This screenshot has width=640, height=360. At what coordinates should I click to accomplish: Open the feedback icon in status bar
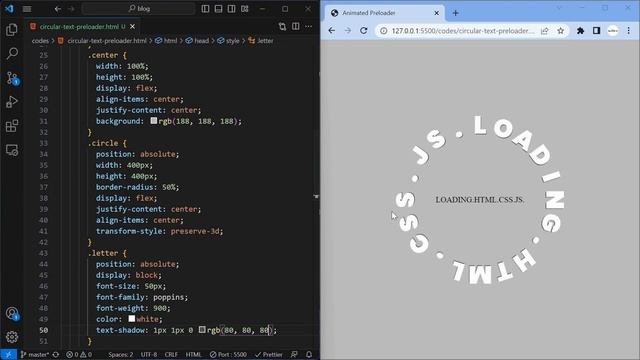pos(294,354)
